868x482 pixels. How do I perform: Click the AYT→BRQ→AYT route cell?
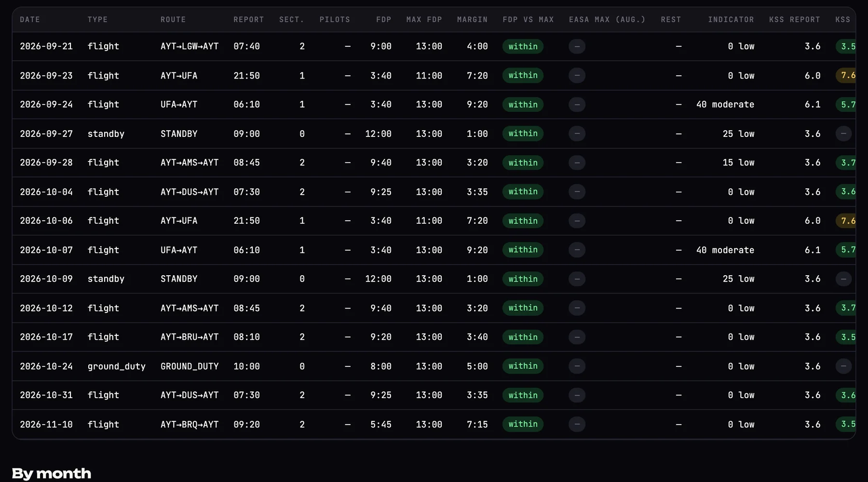point(190,425)
